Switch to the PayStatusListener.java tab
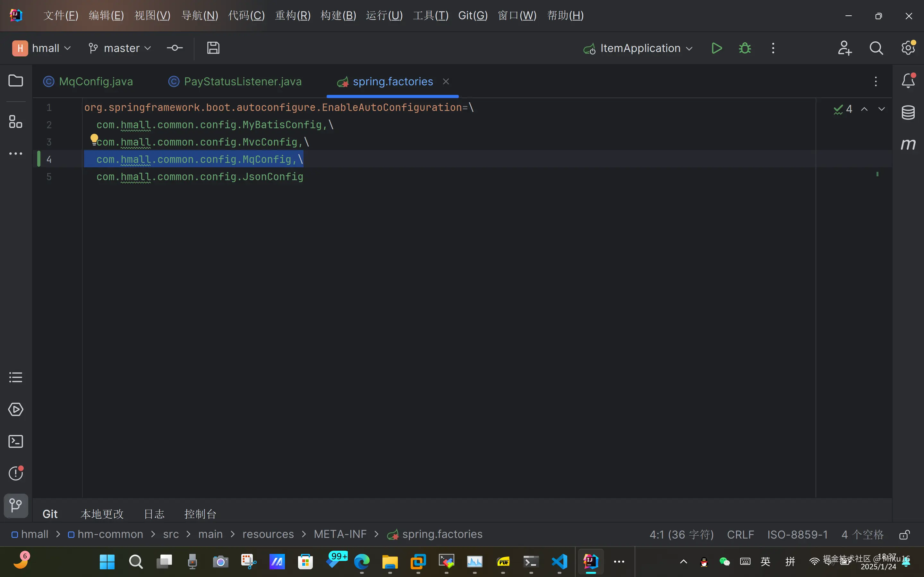Screen dimensions: 924x577 (242, 81)
